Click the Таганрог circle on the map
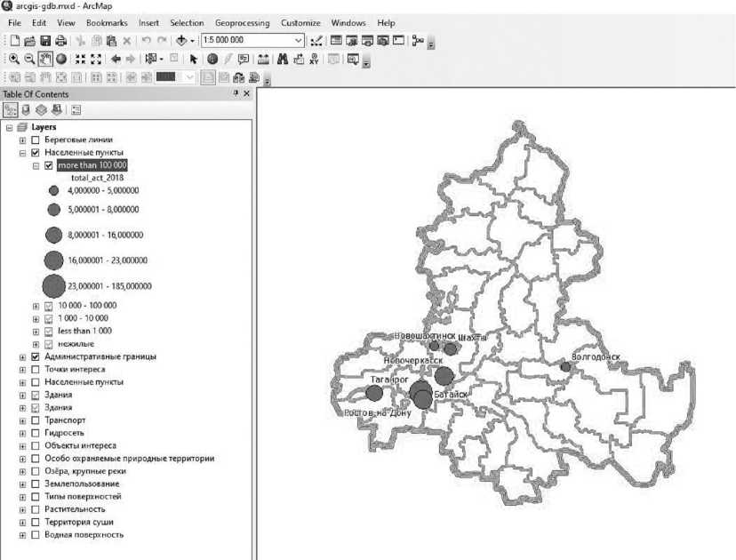This screenshot has width=736, height=560. [374, 394]
